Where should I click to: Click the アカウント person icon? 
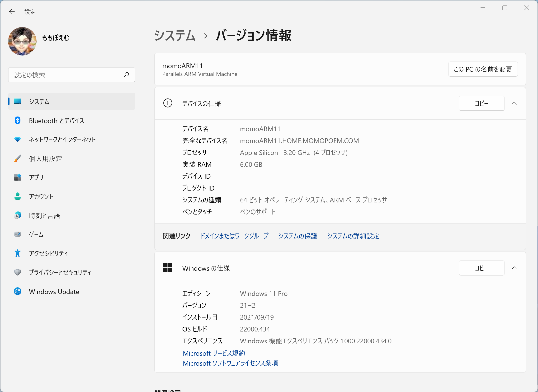pyautogui.click(x=18, y=196)
